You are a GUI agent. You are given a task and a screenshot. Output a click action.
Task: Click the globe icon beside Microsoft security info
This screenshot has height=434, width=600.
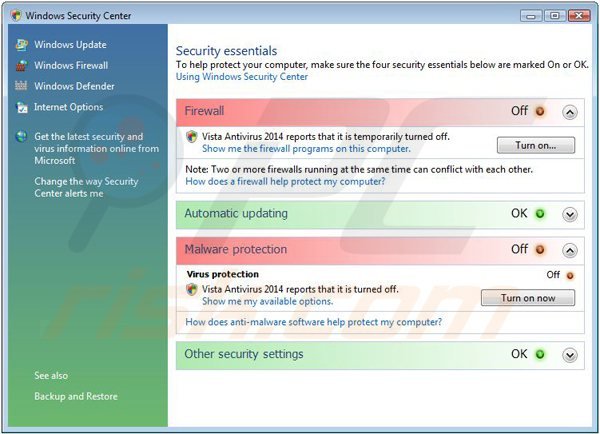click(x=21, y=136)
